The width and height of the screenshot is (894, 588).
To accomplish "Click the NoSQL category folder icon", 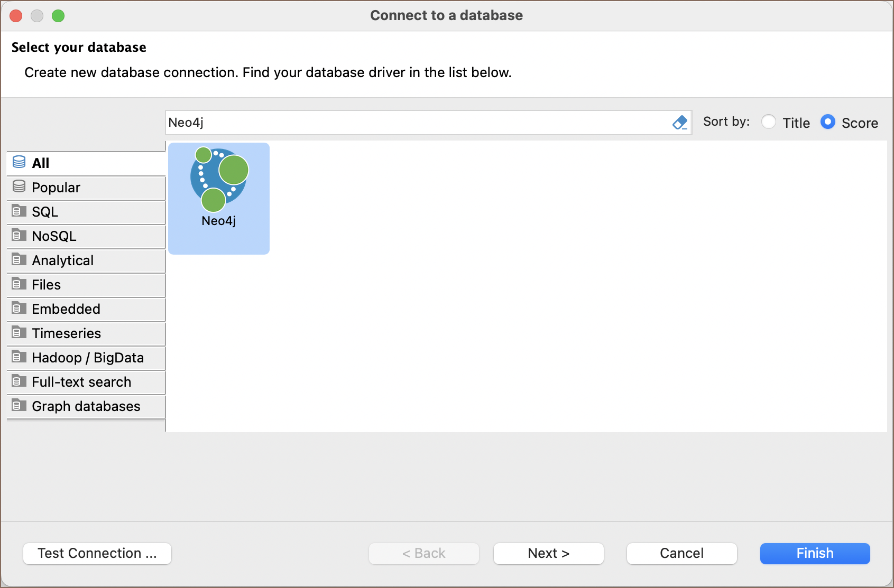I will click(x=19, y=235).
